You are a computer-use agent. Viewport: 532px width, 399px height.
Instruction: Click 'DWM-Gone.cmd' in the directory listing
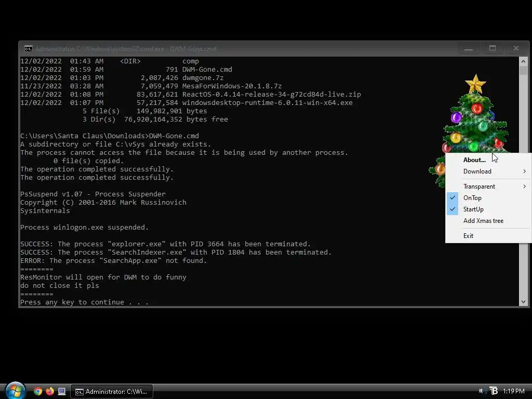tap(207, 70)
